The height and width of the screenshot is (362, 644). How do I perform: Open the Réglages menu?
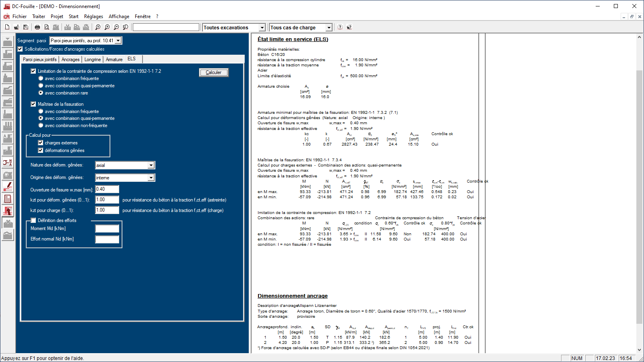(93, 16)
